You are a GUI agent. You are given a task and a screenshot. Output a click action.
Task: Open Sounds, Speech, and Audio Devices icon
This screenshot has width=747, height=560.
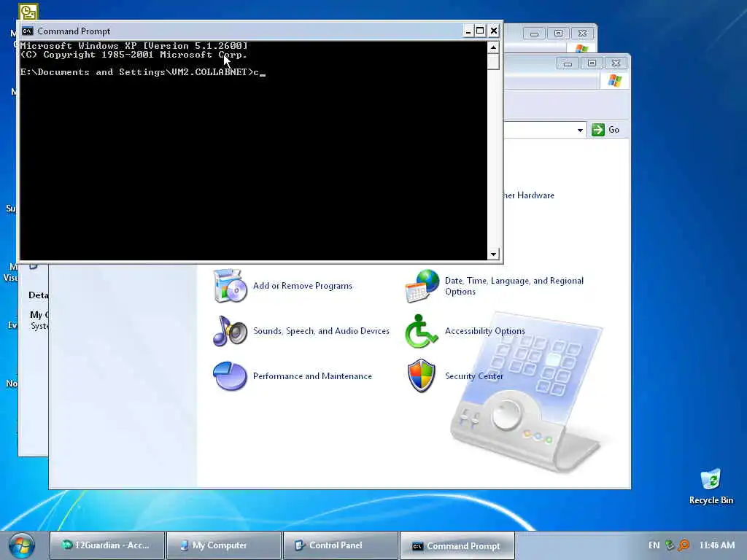pyautogui.click(x=230, y=331)
